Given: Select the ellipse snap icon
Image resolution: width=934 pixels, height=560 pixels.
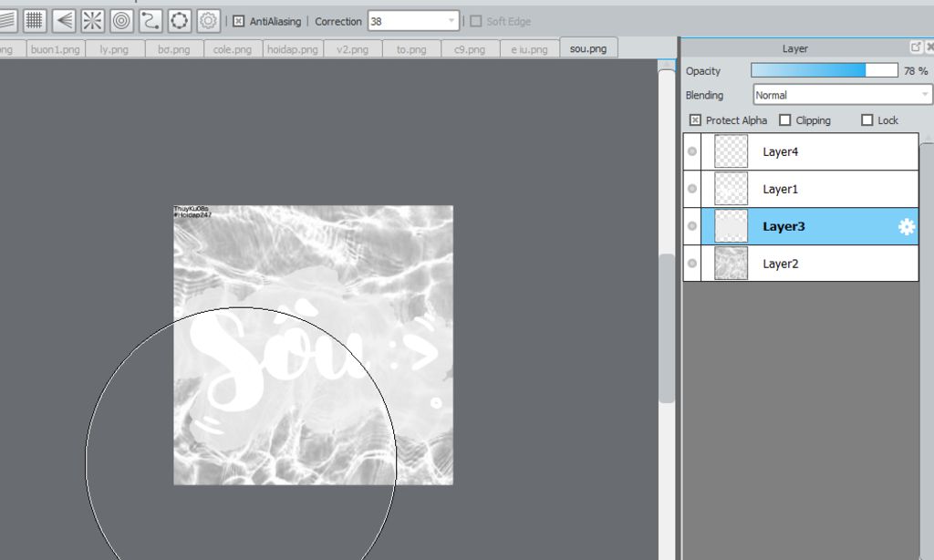Looking at the screenshot, I should tap(180, 21).
